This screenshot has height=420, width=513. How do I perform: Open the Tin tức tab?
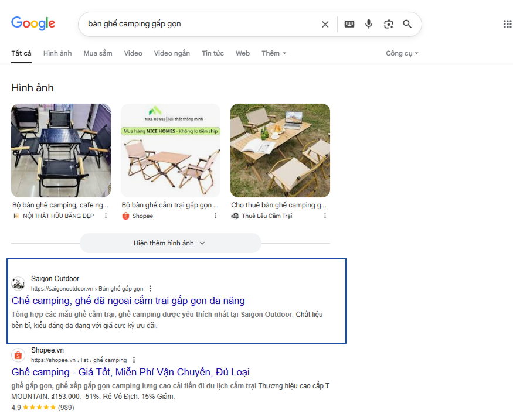coord(213,53)
